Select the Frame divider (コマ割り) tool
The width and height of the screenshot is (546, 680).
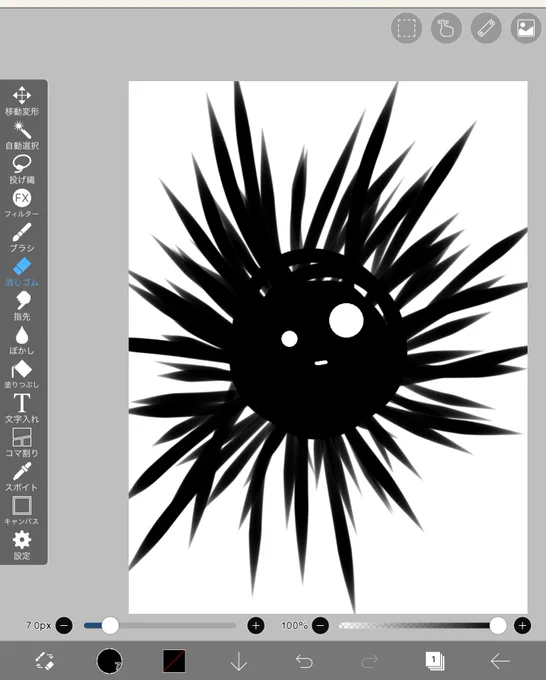point(22,443)
